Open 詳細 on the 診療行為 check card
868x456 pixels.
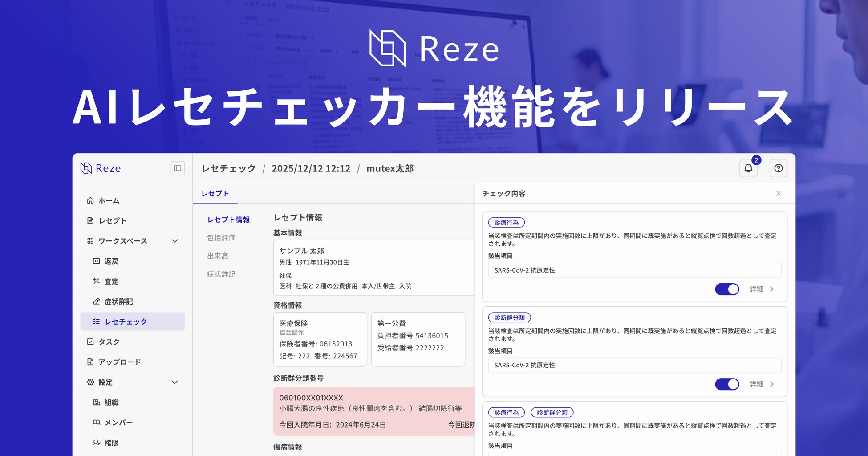[762, 289]
